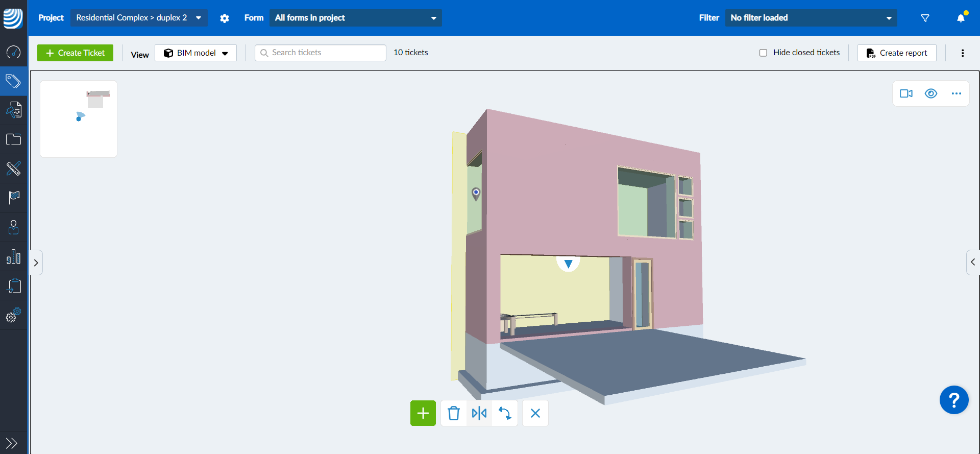Click the green add plus button
The height and width of the screenshot is (454, 980).
click(x=423, y=413)
